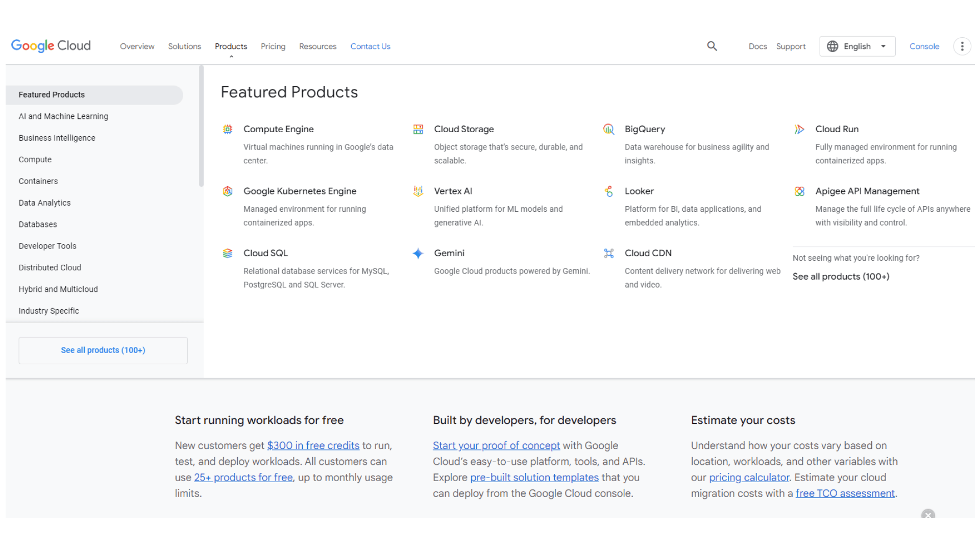Open the Overview nav item
The image size is (980, 551).
137,46
